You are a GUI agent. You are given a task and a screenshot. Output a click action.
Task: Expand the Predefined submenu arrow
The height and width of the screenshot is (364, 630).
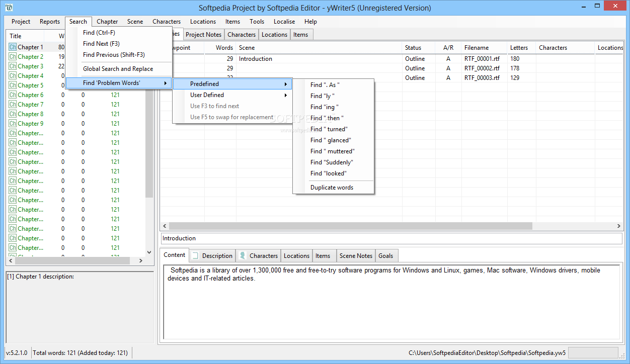[x=286, y=84]
